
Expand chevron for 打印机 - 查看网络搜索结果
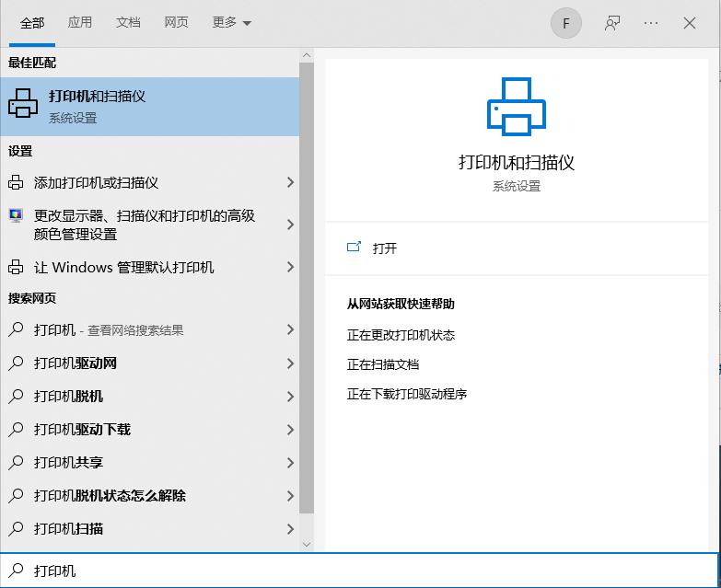290,329
